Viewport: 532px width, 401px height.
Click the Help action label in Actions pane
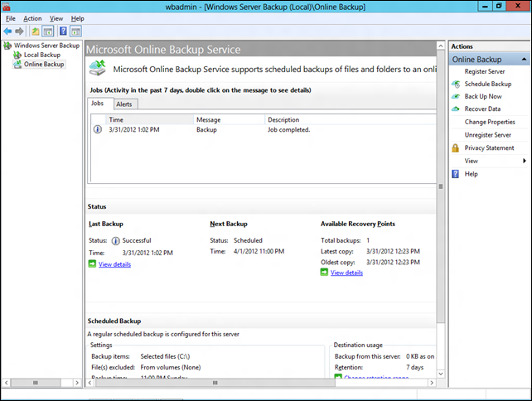(471, 174)
